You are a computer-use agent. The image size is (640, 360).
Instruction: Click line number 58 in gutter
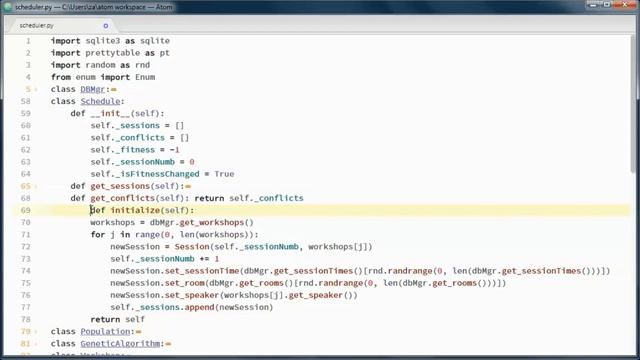25,101
